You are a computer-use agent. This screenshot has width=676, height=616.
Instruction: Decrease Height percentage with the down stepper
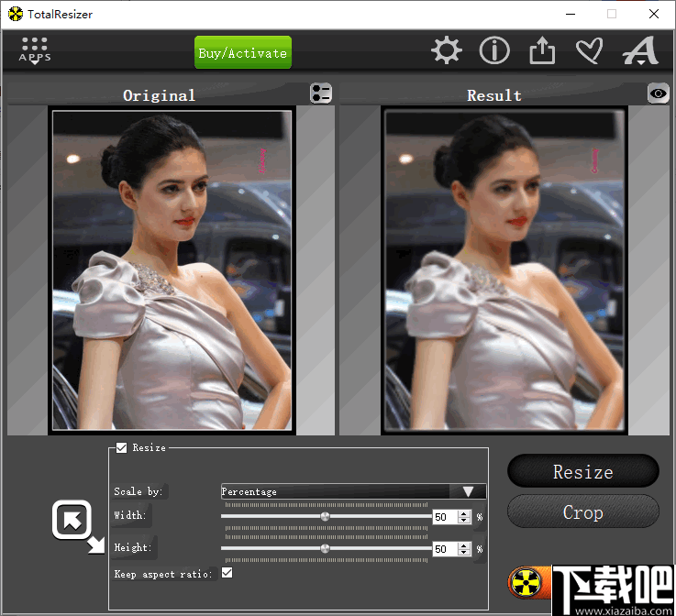point(464,552)
